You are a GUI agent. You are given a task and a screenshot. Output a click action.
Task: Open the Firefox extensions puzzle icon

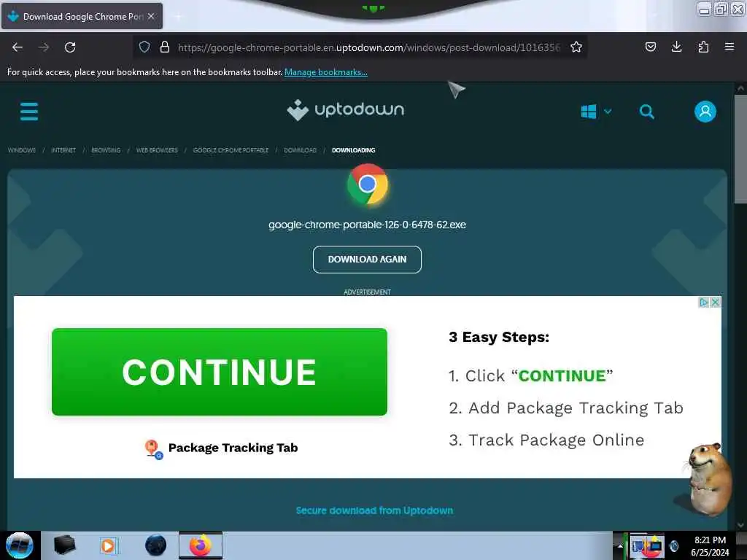click(703, 47)
